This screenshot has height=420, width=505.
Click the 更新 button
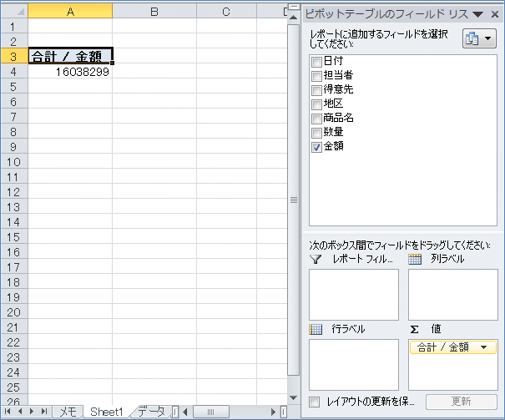point(462,402)
